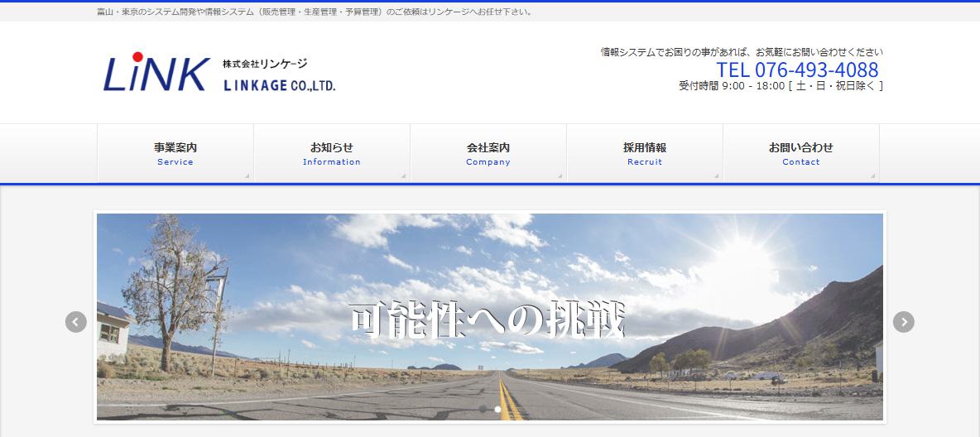
Task: Click the 可能性への挑戦 hero banner image
Action: 490,317
